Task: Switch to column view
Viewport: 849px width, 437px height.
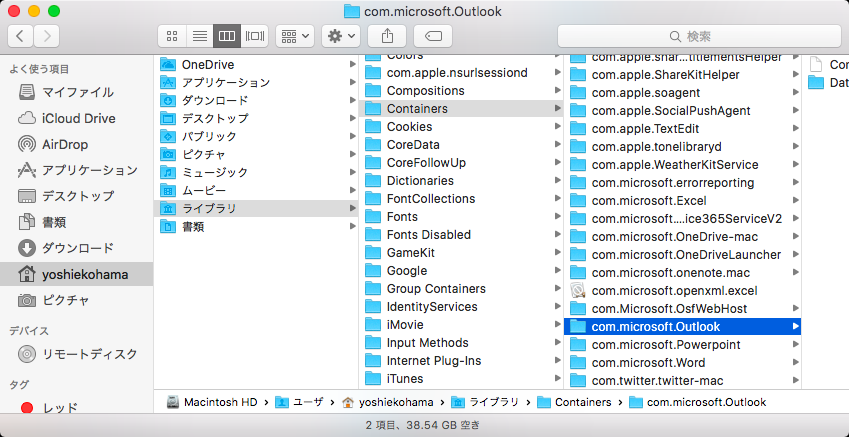Action: [227, 36]
